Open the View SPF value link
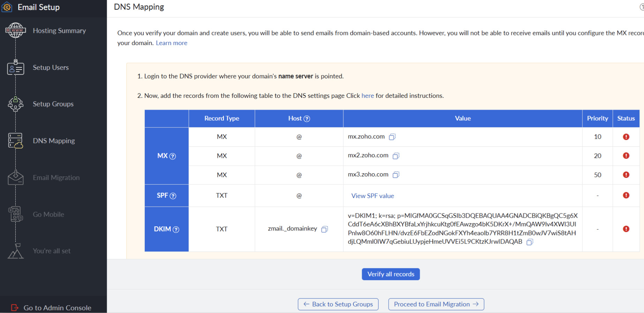 [x=373, y=196]
